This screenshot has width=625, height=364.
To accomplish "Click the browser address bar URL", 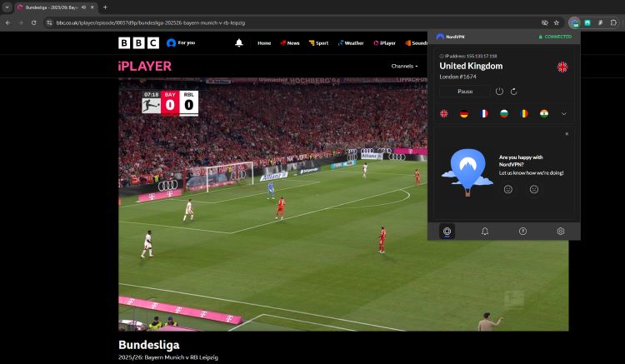I will (151, 23).
